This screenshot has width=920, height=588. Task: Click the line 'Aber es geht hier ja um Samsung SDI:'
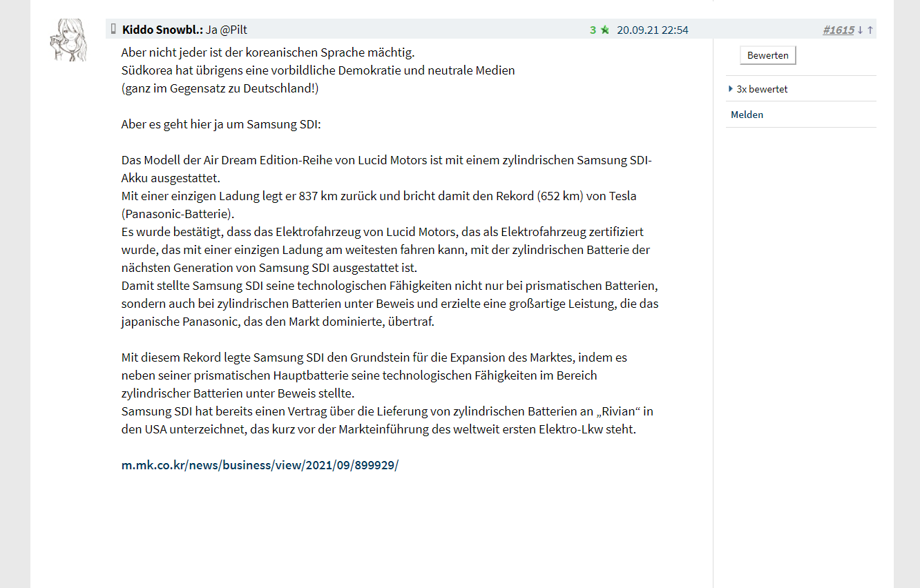pos(221,124)
